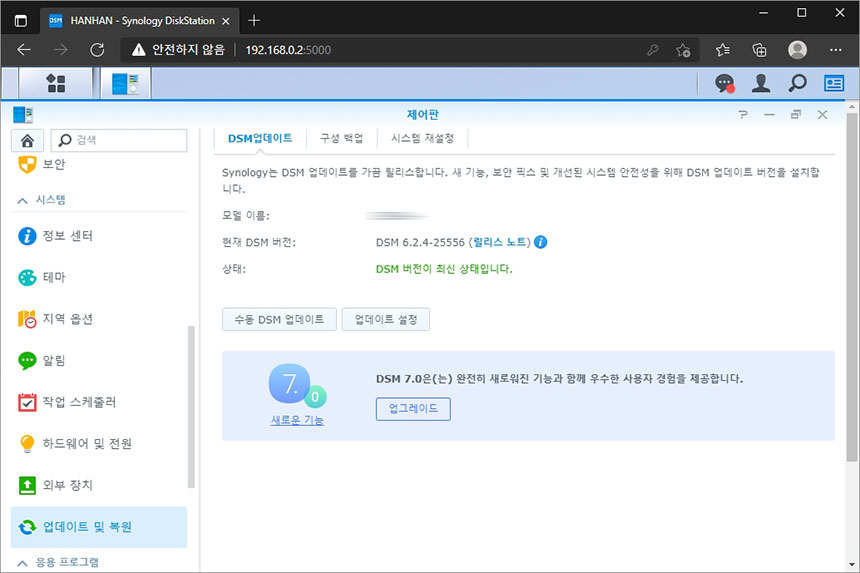Open 정보 센터 in sidebar
The width and height of the screenshot is (860, 573).
click(x=55, y=236)
